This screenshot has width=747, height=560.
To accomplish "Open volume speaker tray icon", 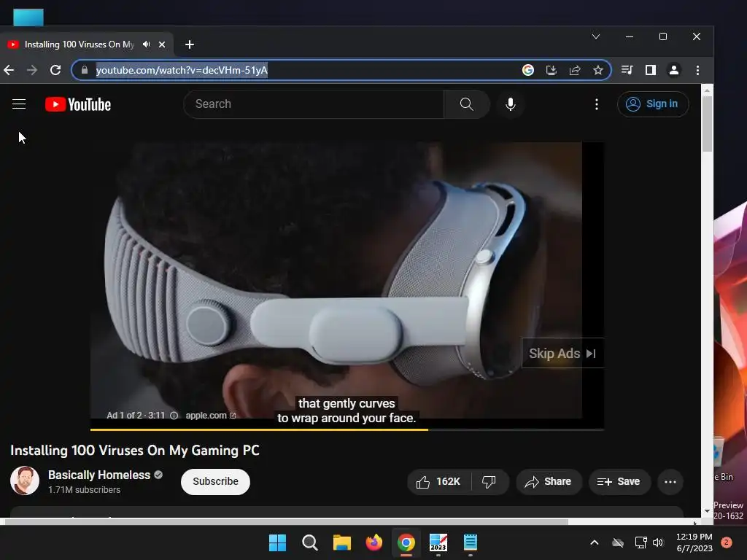I will [x=658, y=542].
